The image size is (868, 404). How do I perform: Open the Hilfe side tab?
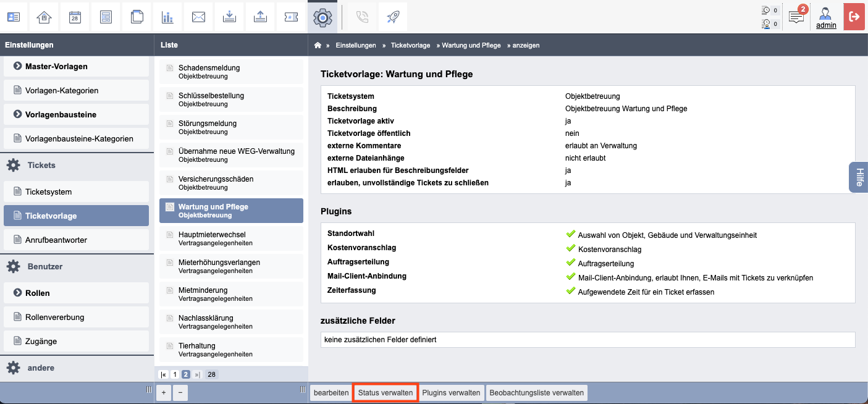[859, 177]
